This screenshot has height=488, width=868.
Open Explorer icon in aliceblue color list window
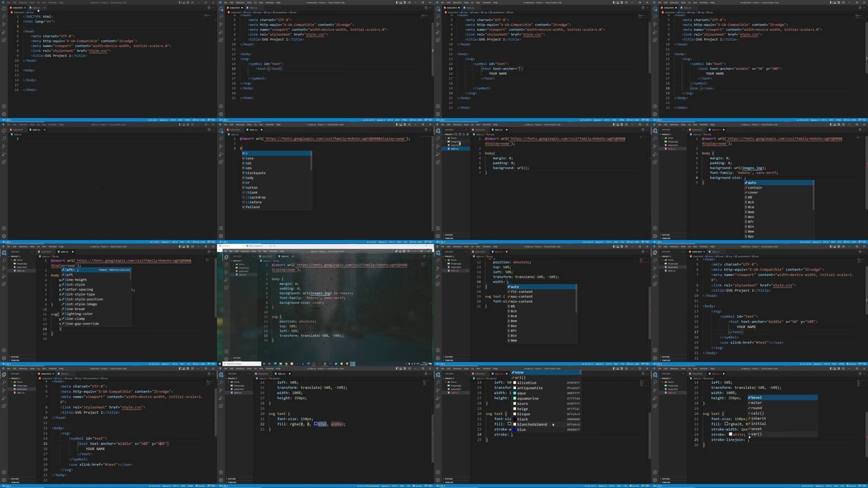(438, 375)
